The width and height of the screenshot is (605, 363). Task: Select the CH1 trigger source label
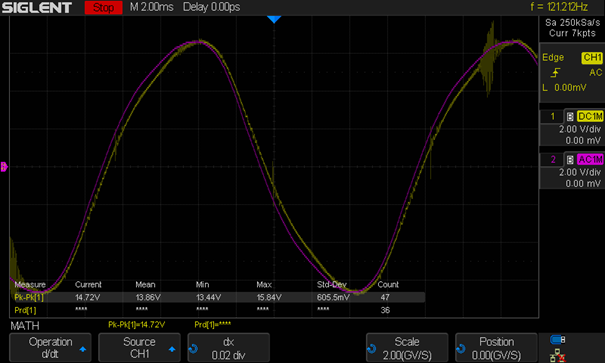point(592,57)
